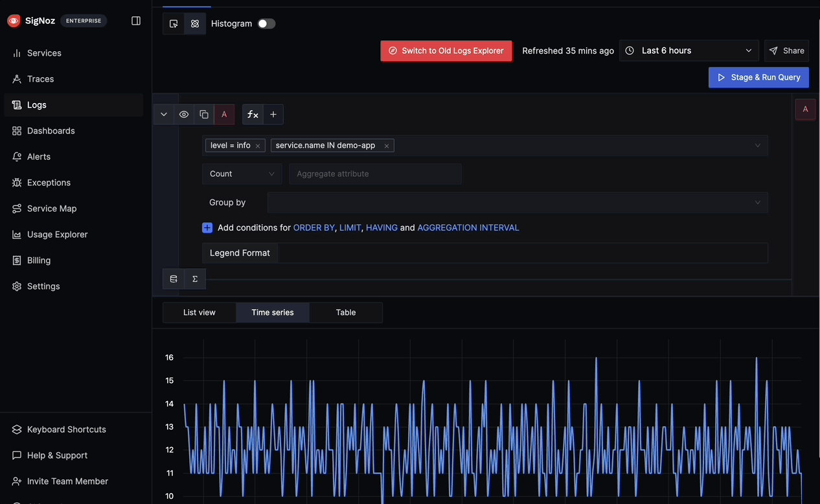
Task: Remove the service.name IN demo-app filter tag
Action: point(387,146)
